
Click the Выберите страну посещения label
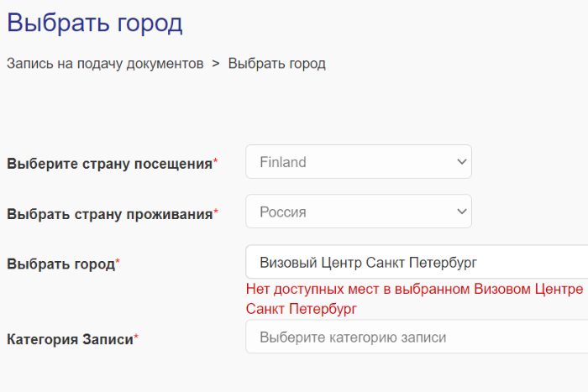(x=109, y=164)
